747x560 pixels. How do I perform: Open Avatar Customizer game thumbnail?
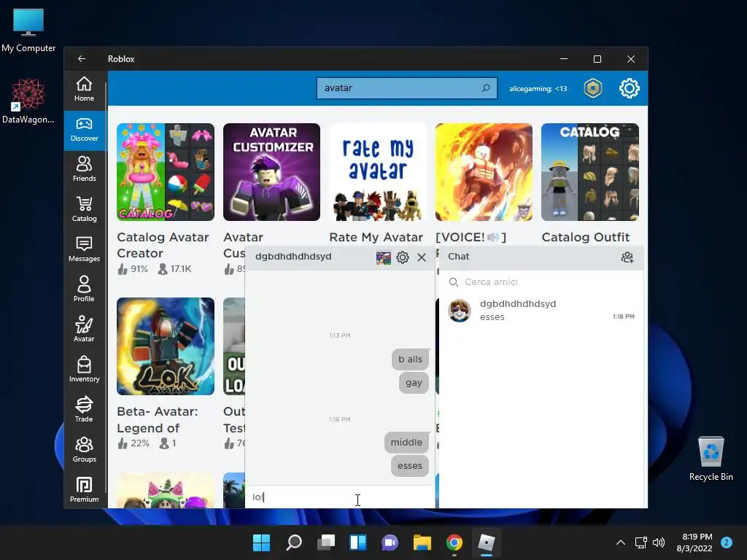[271, 172]
